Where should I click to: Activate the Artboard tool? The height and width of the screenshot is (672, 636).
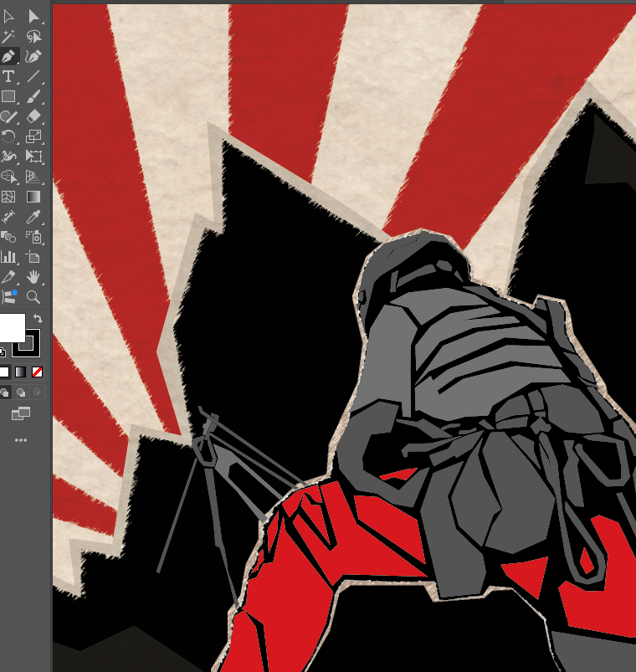(33, 257)
